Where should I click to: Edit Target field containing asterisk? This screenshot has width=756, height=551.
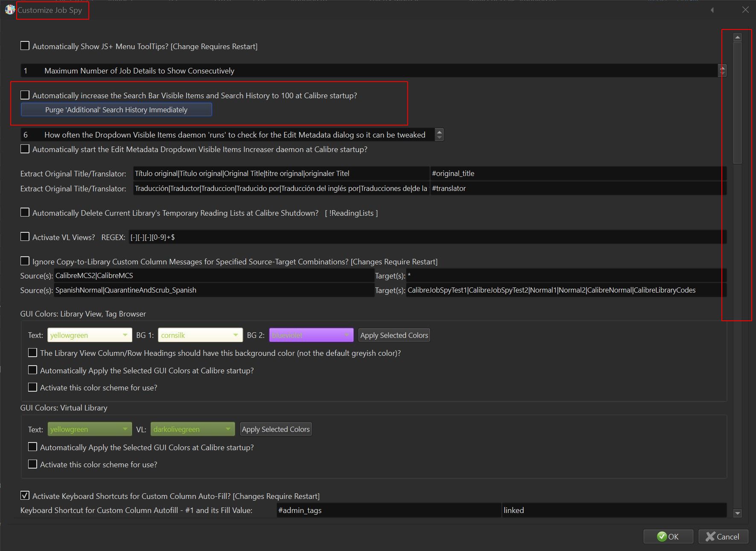(566, 275)
